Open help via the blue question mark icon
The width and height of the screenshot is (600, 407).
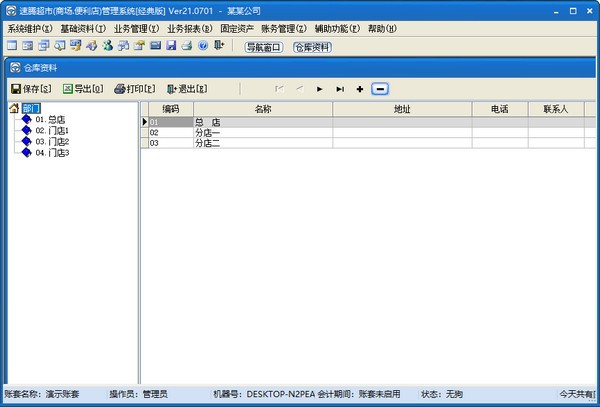[x=203, y=46]
